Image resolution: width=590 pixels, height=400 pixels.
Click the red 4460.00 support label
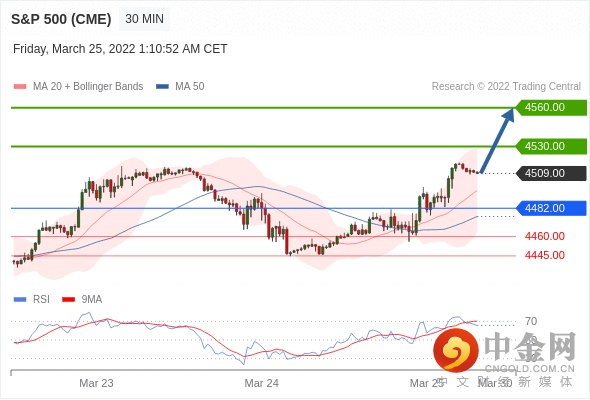pos(544,236)
